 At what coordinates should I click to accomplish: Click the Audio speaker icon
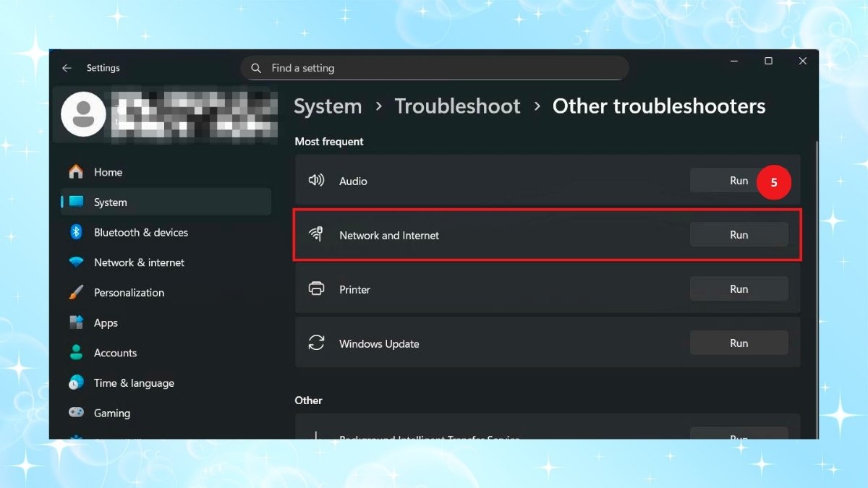[x=316, y=181]
